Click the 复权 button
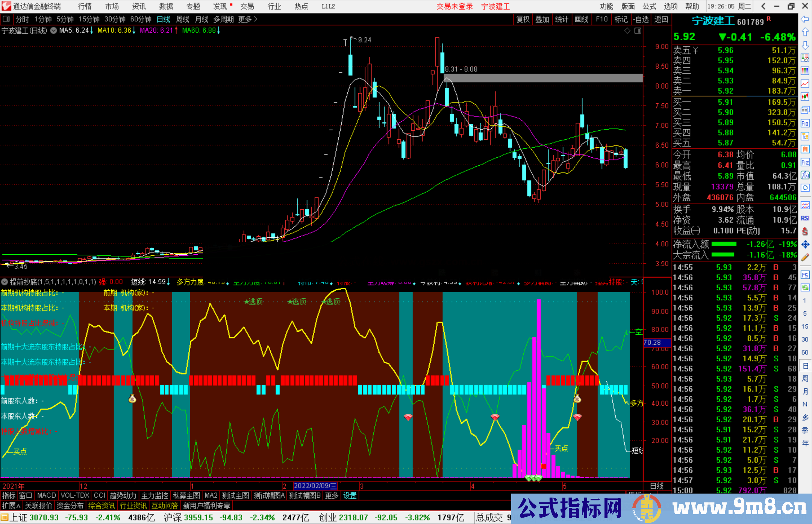 coord(523,19)
